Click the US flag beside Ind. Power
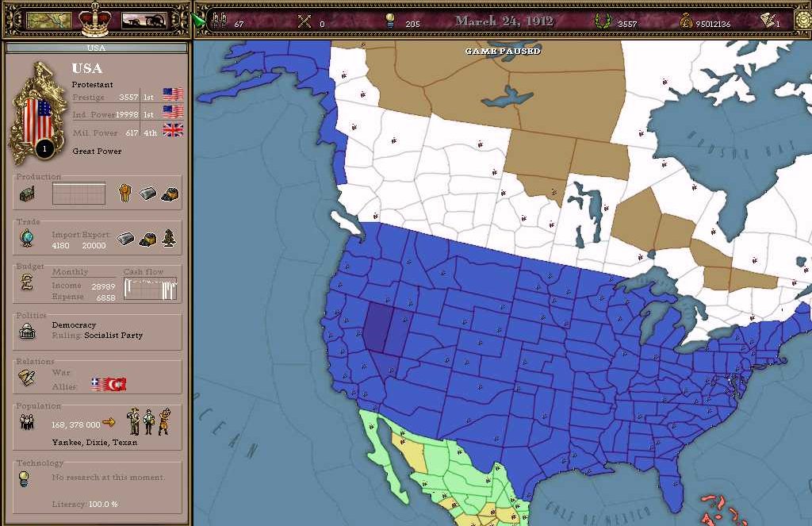This screenshot has width=812, height=526. point(173,111)
